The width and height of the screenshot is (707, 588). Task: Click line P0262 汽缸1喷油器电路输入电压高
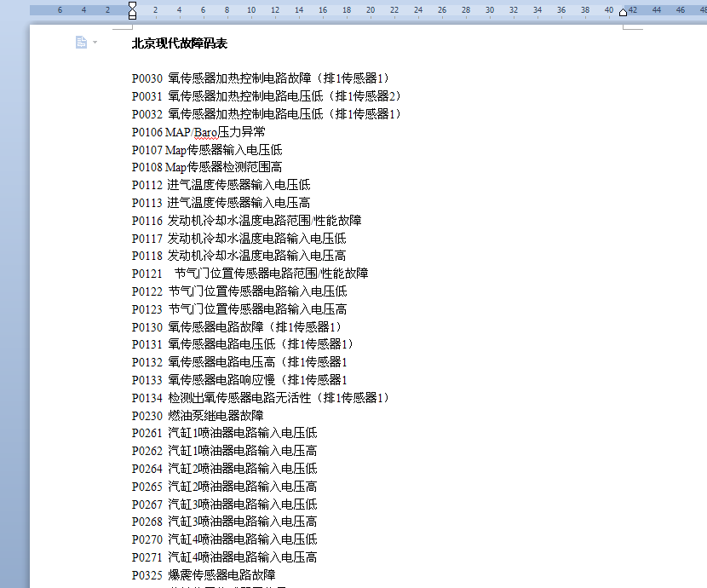click(225, 451)
